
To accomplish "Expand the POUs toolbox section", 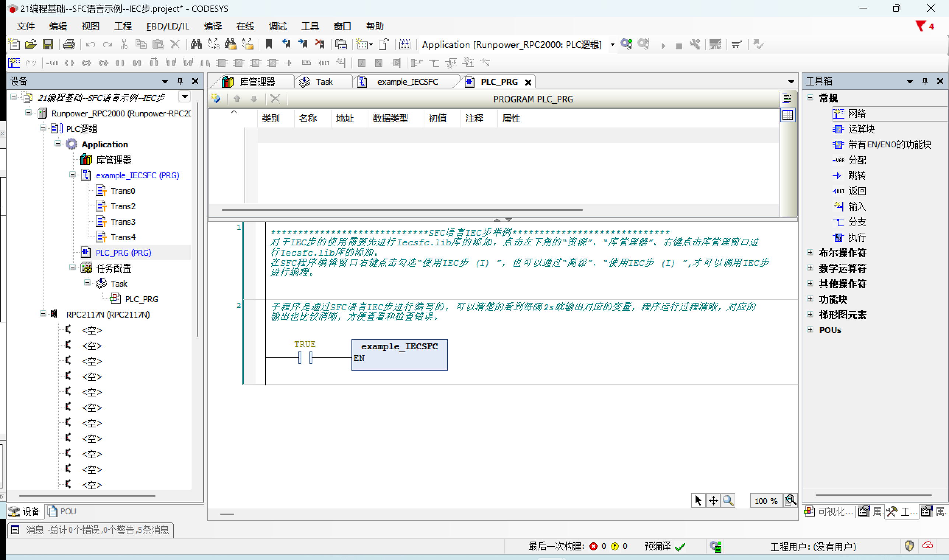I will tap(810, 329).
